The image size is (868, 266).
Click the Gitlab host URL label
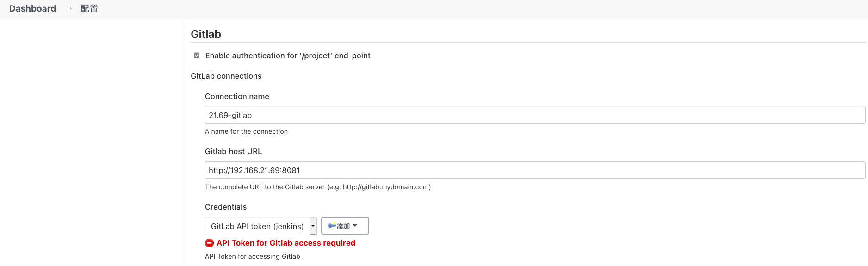pos(233,151)
